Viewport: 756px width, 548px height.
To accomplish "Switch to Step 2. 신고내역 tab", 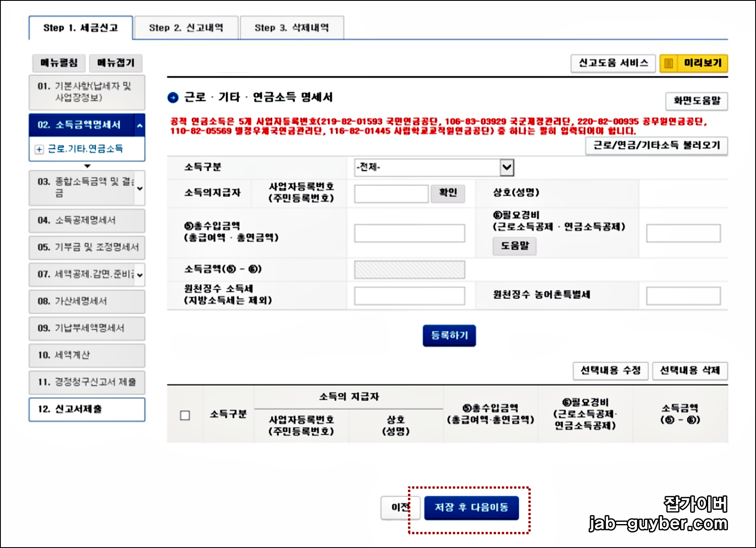I will (x=186, y=28).
